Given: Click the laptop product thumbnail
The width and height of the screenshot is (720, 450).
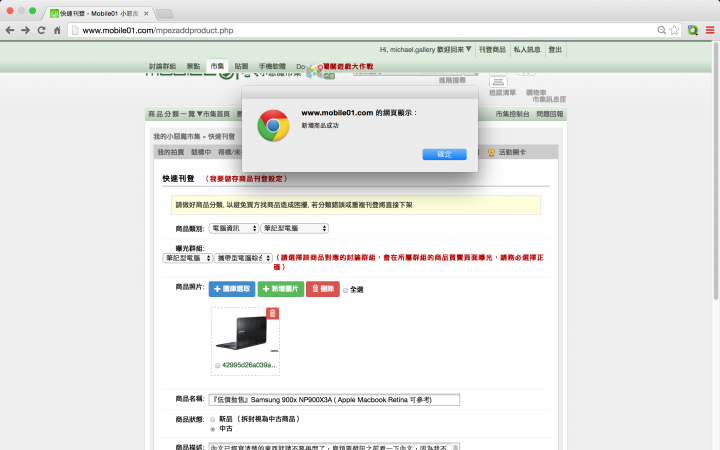Looking at the screenshot, I should [247, 334].
